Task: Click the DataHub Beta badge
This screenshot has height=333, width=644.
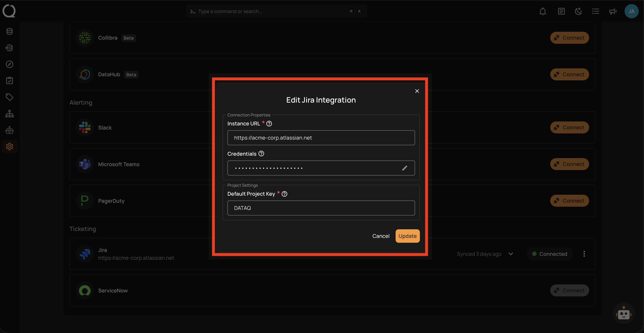Action: [131, 75]
